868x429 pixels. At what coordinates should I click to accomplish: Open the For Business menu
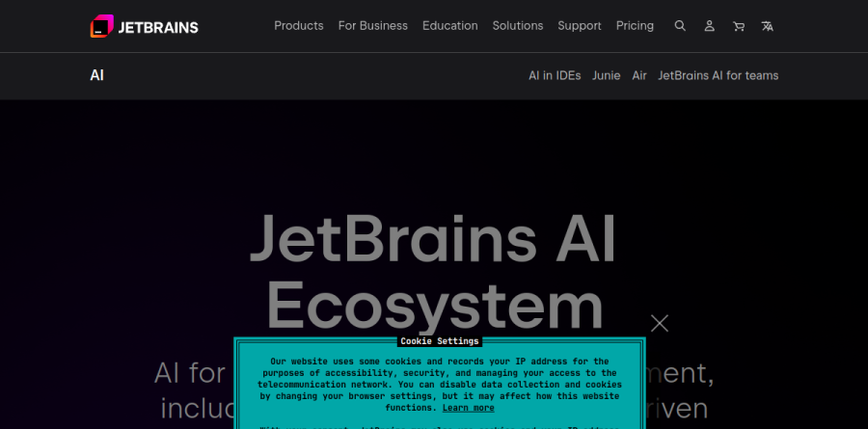pyautogui.click(x=373, y=26)
